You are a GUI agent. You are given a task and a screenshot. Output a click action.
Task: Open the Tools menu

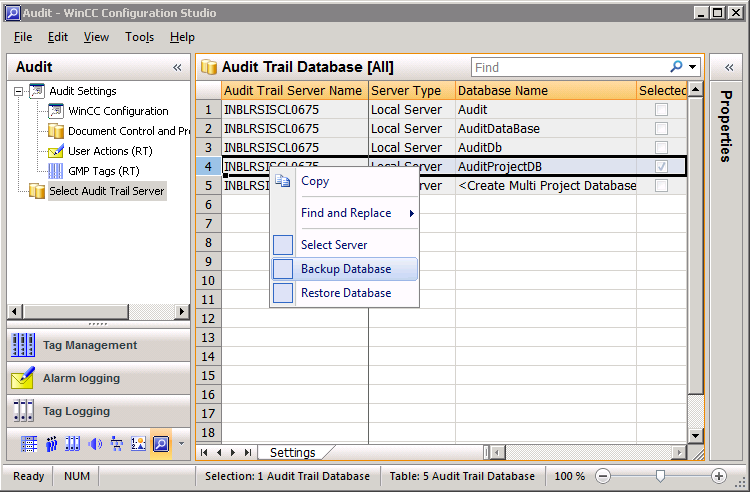(x=139, y=37)
